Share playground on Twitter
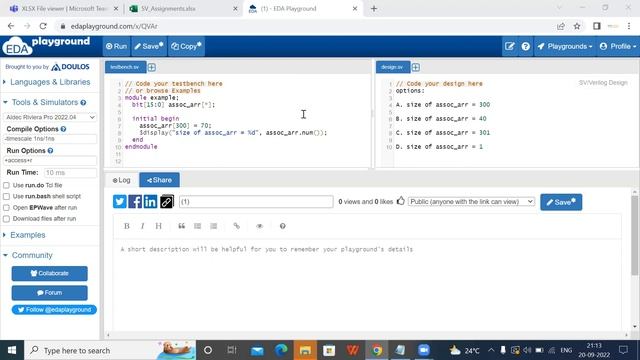Screen dimensions: 640x360 [x=120, y=202]
